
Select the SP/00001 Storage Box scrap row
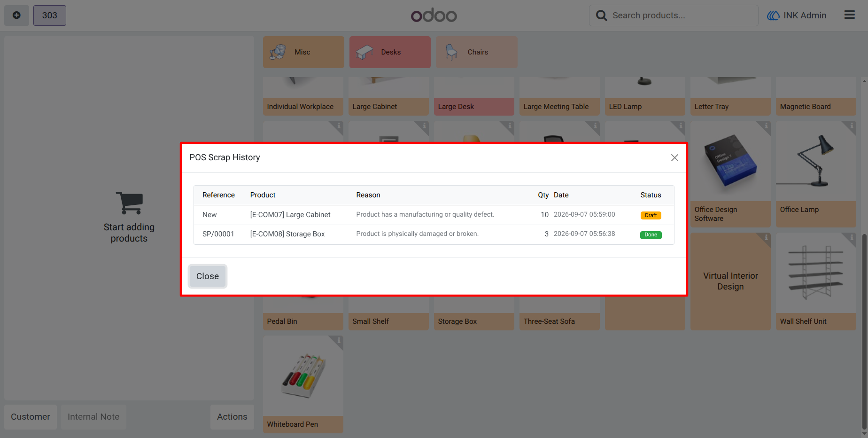tap(434, 234)
